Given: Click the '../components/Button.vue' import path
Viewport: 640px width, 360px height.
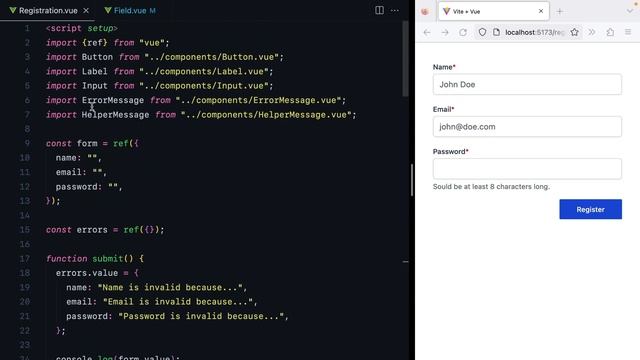Looking at the screenshot, I should tap(211, 57).
